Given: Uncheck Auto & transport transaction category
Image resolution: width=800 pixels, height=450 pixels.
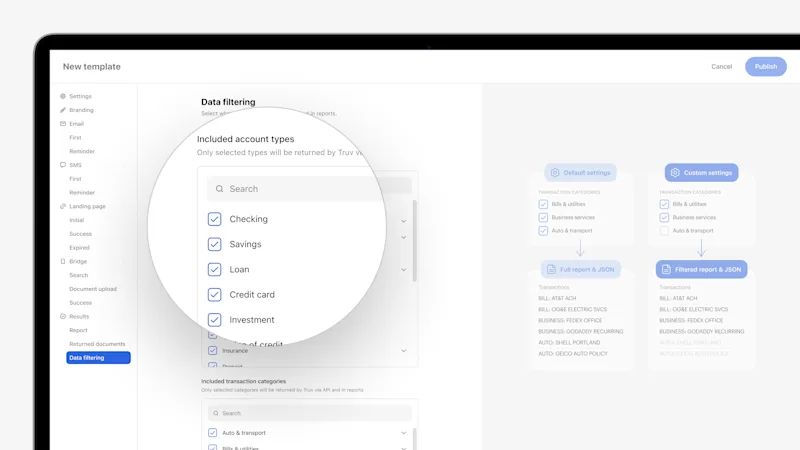Looking at the screenshot, I should pos(213,433).
